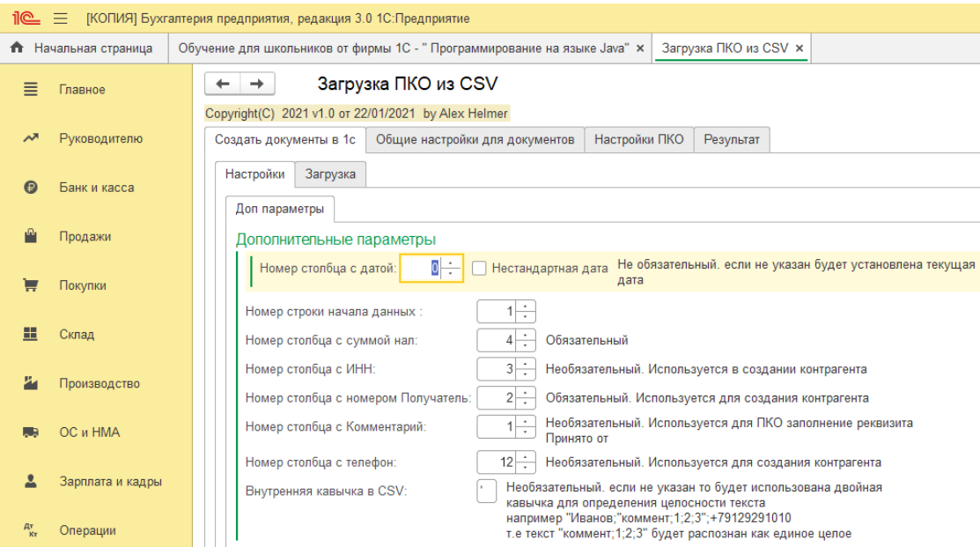
Task: Open Банк и касса ruble icon
Action: (31, 187)
